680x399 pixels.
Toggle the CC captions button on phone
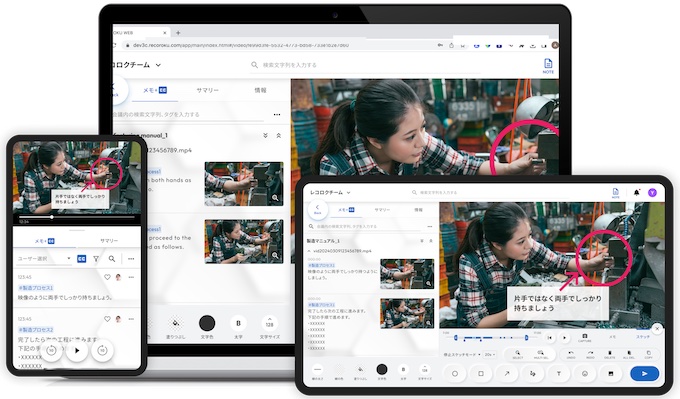click(81, 259)
